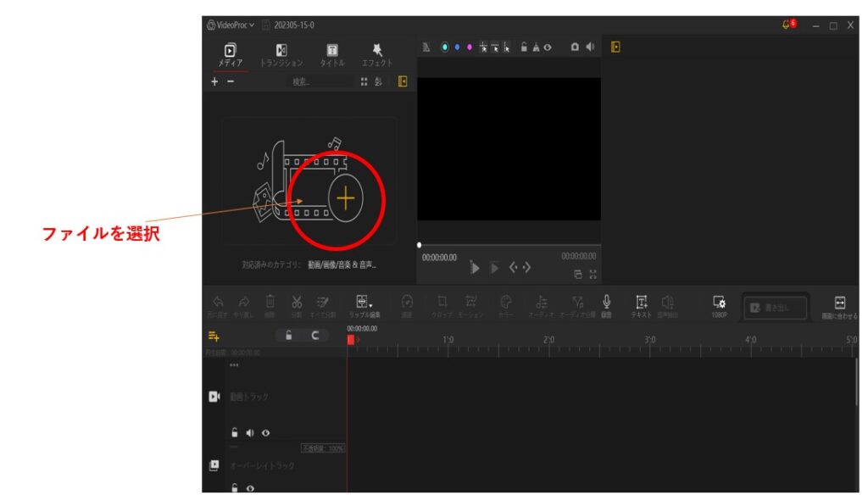Click the preview playback progress handle
This screenshot has width=868, height=495.
pyautogui.click(x=419, y=245)
